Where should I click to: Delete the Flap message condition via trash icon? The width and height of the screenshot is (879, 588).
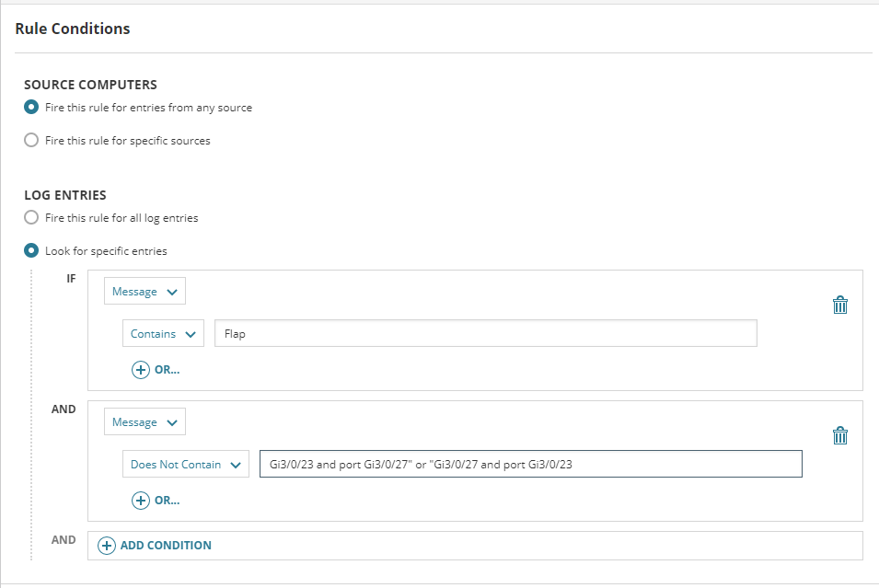[839, 306]
